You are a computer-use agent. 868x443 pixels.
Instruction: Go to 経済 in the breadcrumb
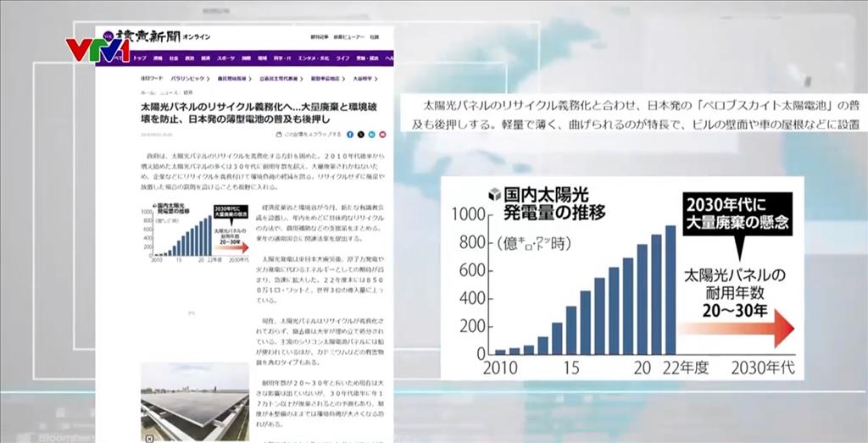coord(187,92)
